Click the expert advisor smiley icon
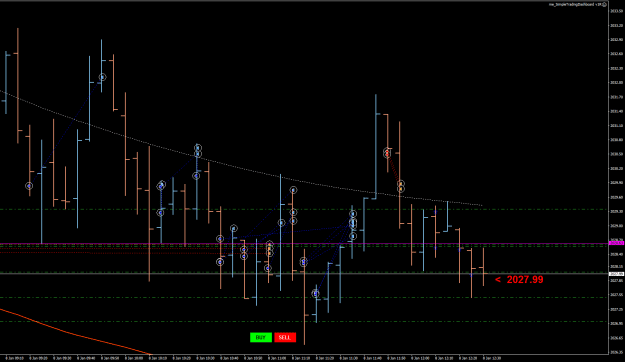Screen dimensions: 625x362 [x=604, y=4]
